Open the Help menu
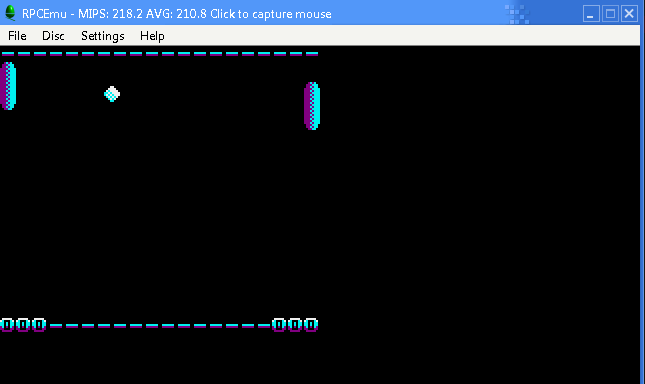 pyautogui.click(x=152, y=36)
